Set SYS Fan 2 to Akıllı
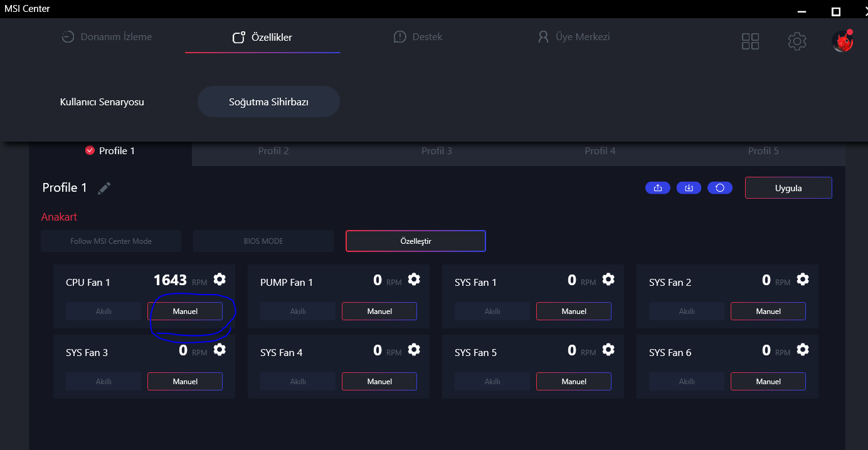Viewport: 868px width, 450px height. click(687, 311)
